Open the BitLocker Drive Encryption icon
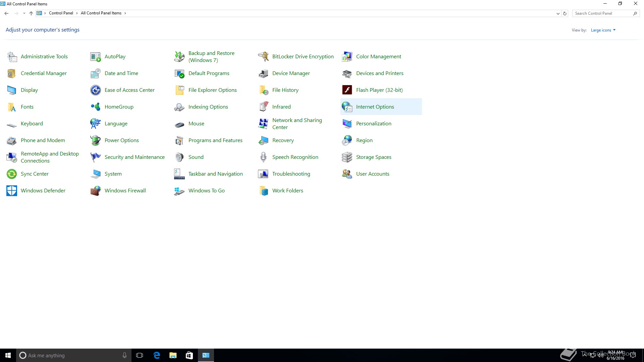 pos(263,57)
